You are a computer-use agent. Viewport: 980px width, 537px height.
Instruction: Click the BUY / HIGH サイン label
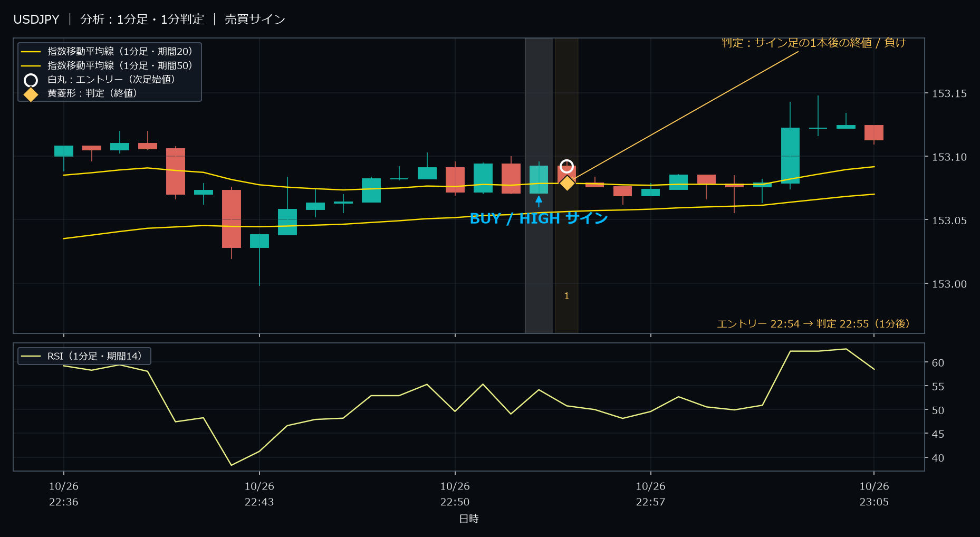point(539,218)
